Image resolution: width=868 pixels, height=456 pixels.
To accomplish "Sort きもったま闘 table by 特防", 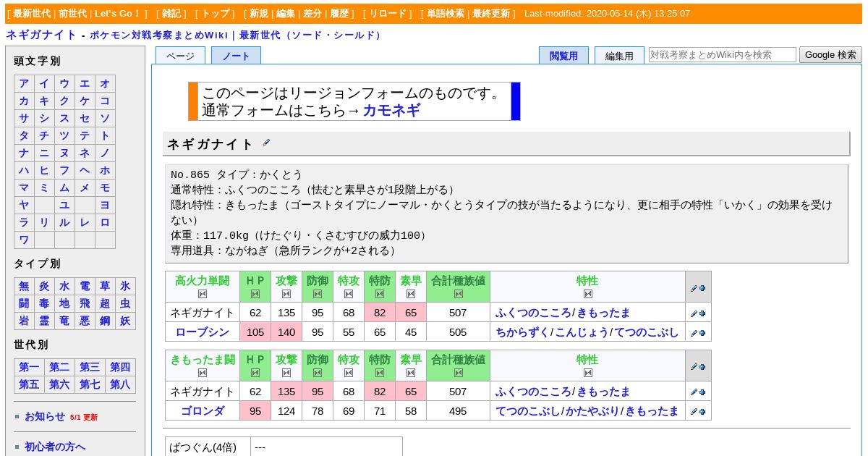I will [380, 373].
